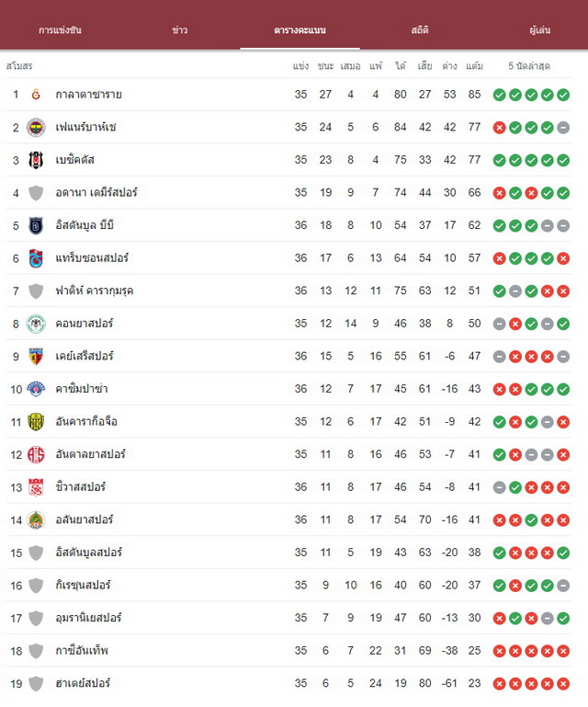Click the Sivasspor crest in row 13
The image size is (588, 707).
tap(36, 487)
